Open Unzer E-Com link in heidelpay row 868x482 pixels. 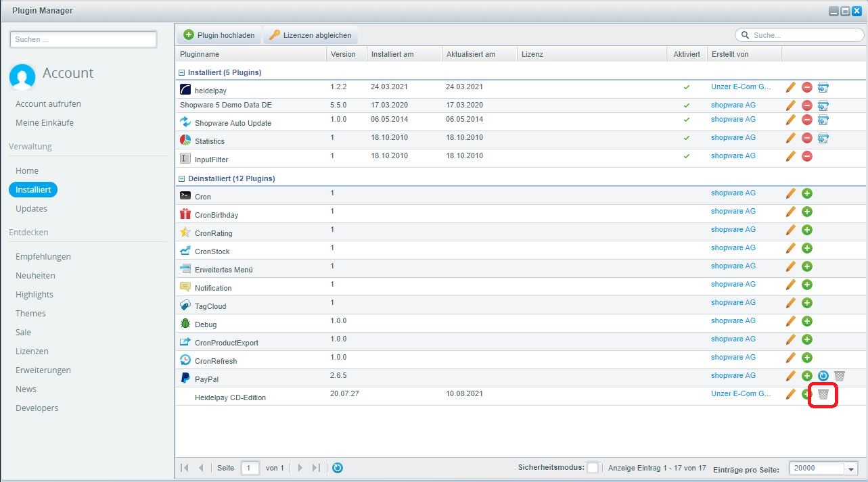(741, 87)
